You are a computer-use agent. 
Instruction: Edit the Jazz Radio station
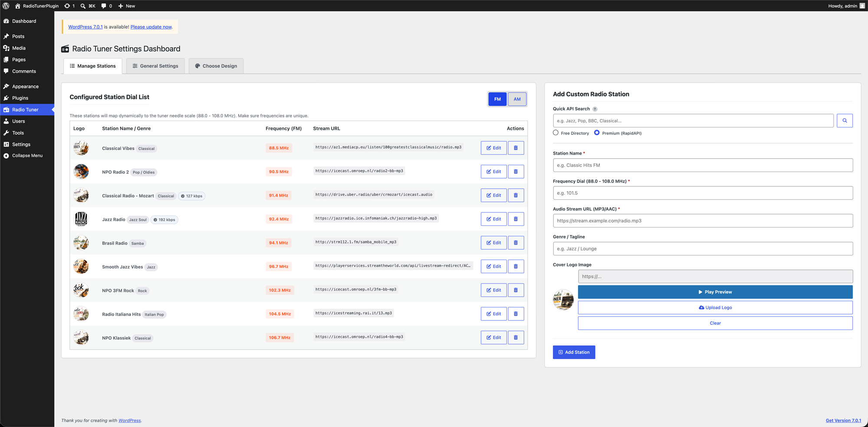pos(493,219)
